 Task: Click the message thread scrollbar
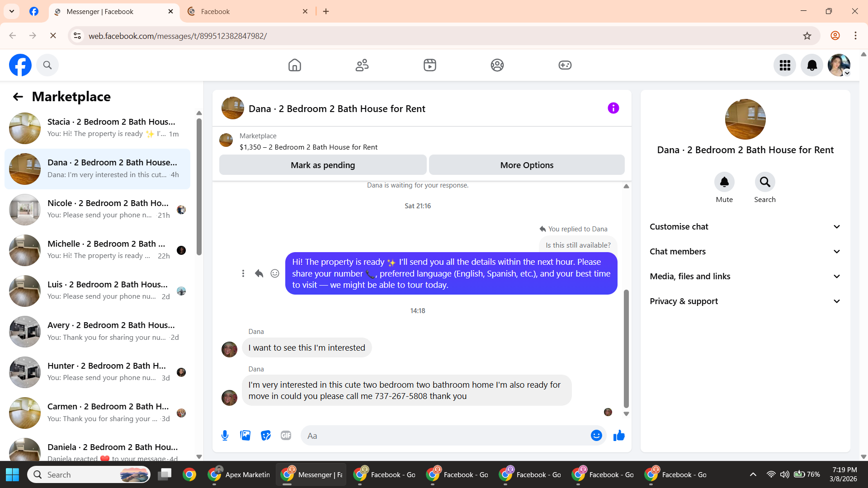626,348
